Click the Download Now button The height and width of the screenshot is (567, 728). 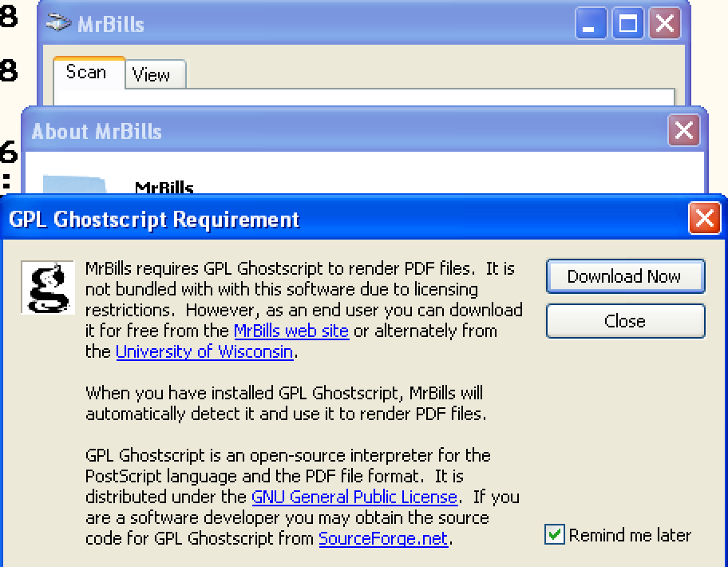pyautogui.click(x=625, y=276)
